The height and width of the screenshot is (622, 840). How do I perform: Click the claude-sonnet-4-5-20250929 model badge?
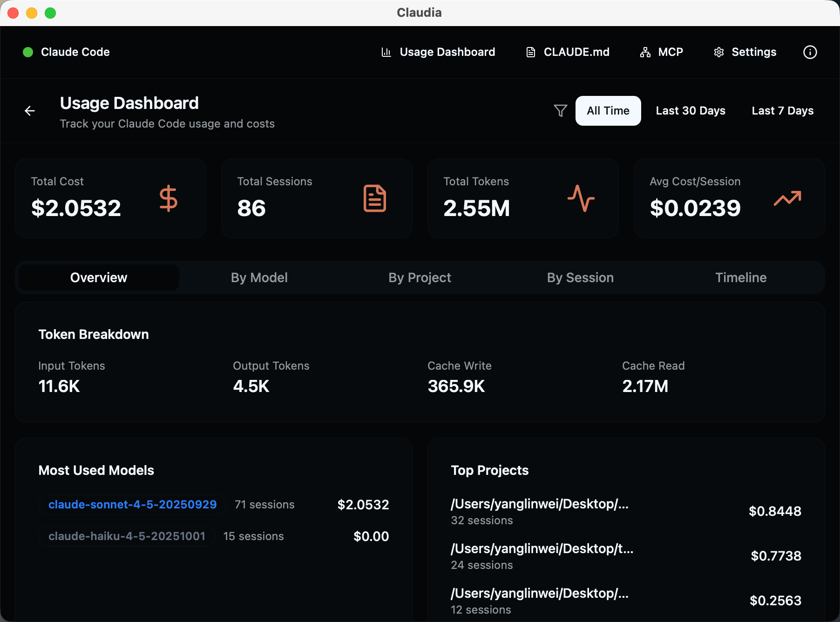pos(133,504)
